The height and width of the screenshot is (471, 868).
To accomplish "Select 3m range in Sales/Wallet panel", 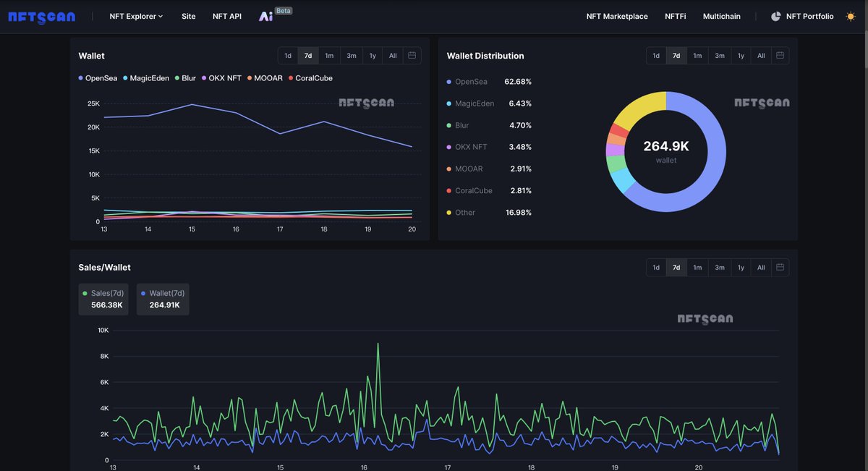I will [x=720, y=267].
